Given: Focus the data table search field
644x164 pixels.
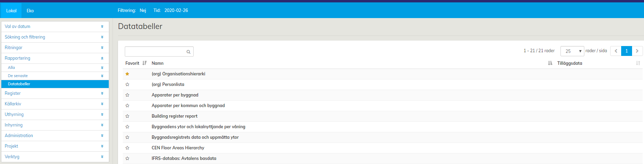Looking at the screenshot, I should [x=155, y=51].
